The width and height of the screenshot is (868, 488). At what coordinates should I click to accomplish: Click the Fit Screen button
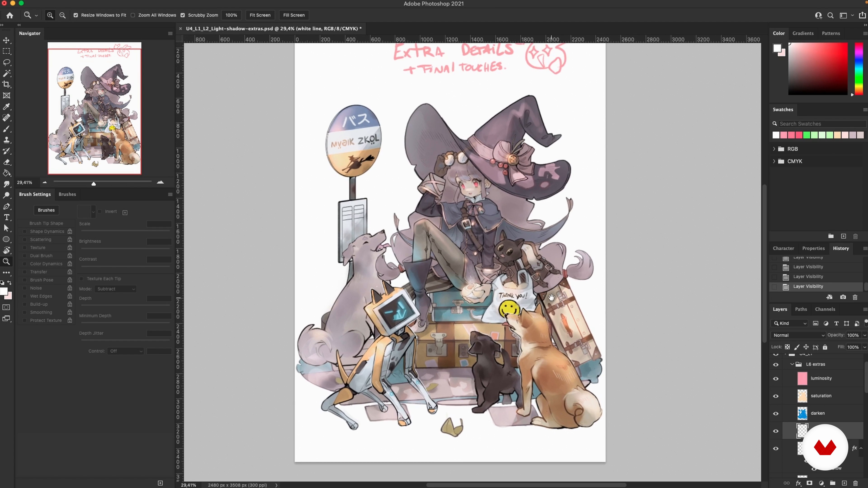coord(260,15)
